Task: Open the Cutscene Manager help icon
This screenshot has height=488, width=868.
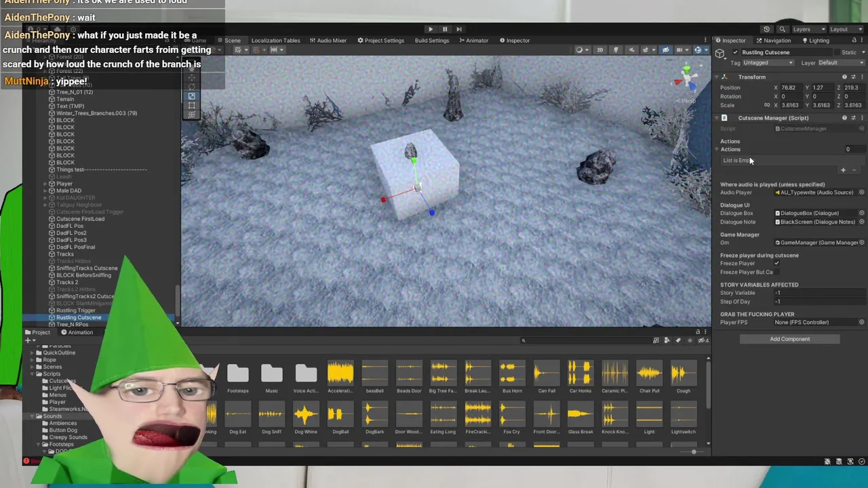Action: [x=844, y=118]
